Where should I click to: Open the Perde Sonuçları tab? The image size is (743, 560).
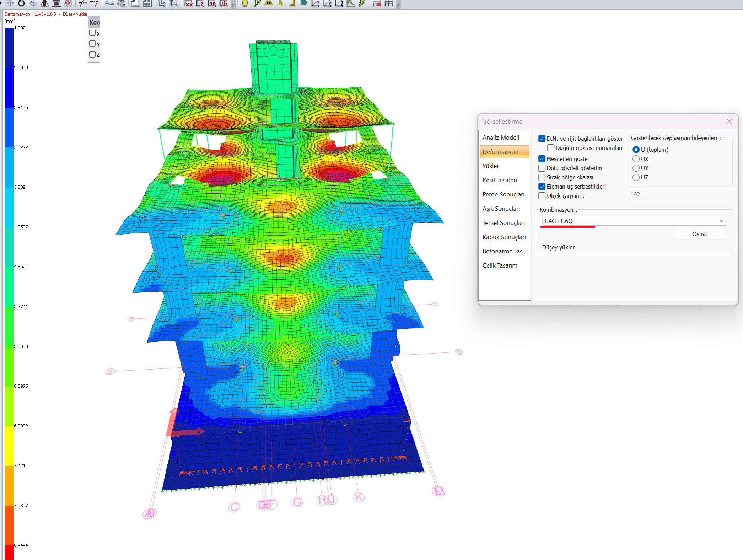504,194
